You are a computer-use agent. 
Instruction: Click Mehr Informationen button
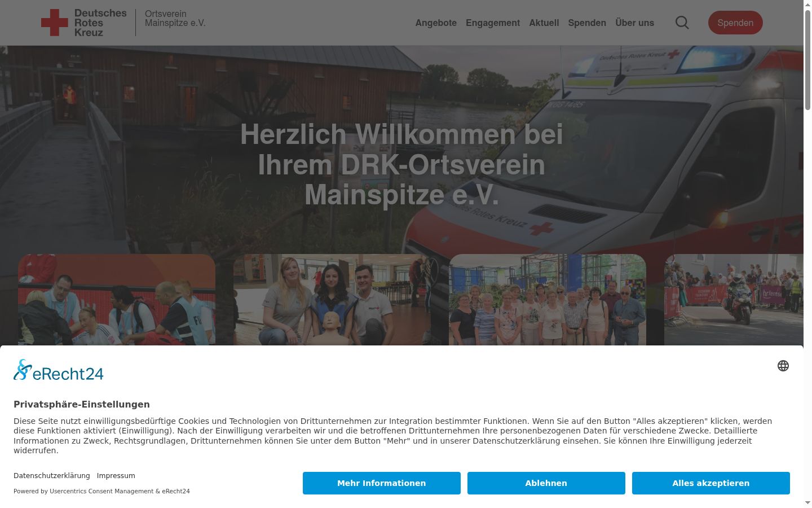coord(382,483)
